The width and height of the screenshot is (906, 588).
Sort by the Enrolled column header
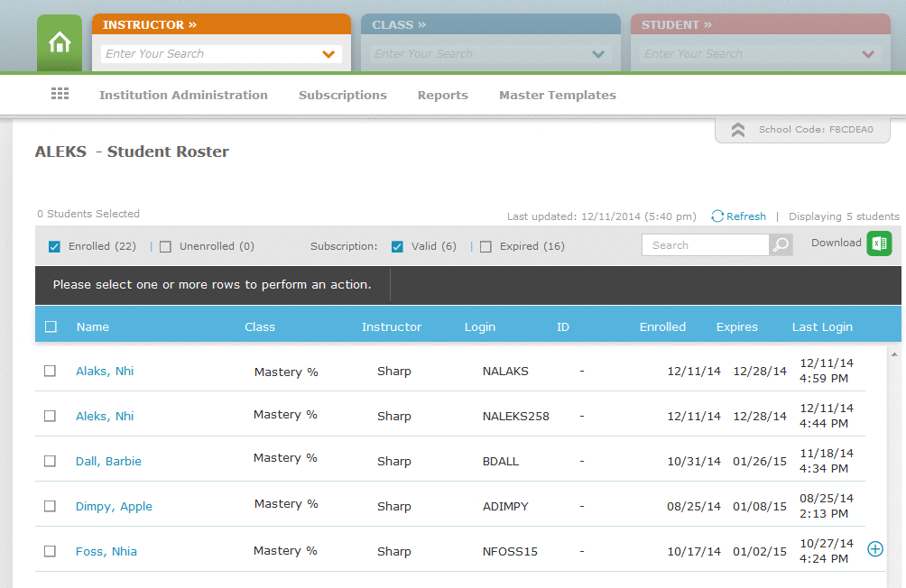pos(662,327)
